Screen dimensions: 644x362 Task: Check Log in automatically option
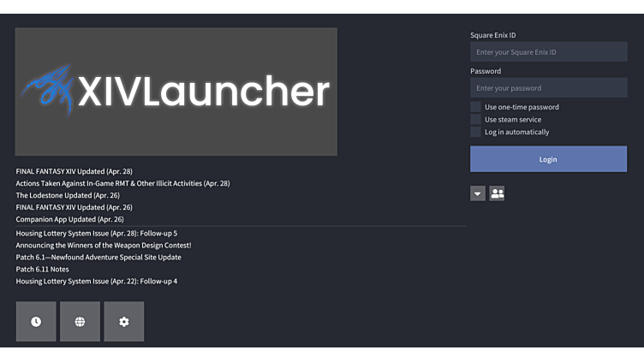click(475, 132)
